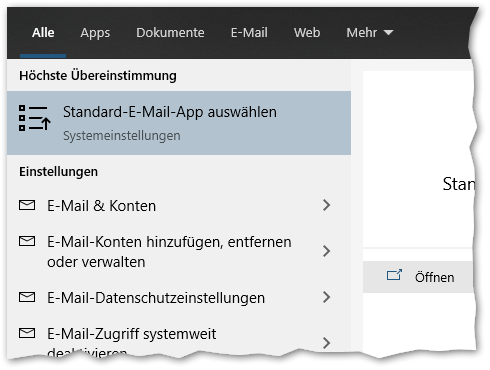Open the Web results tab
Viewport: 490px width, 370px height.
pyautogui.click(x=307, y=33)
